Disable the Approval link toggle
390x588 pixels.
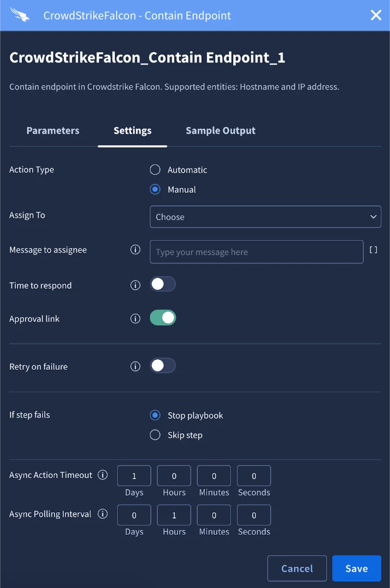pos(163,317)
